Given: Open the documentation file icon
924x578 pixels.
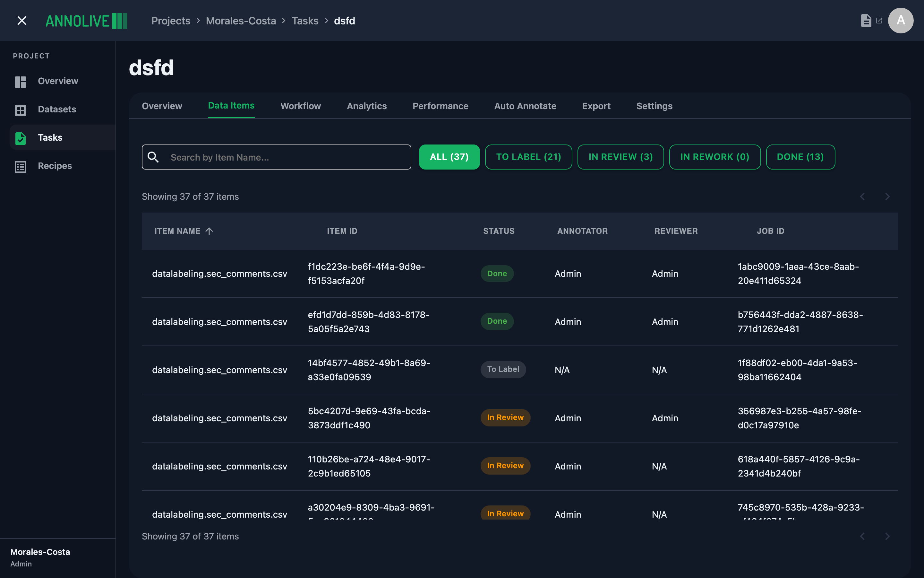Looking at the screenshot, I should point(866,21).
